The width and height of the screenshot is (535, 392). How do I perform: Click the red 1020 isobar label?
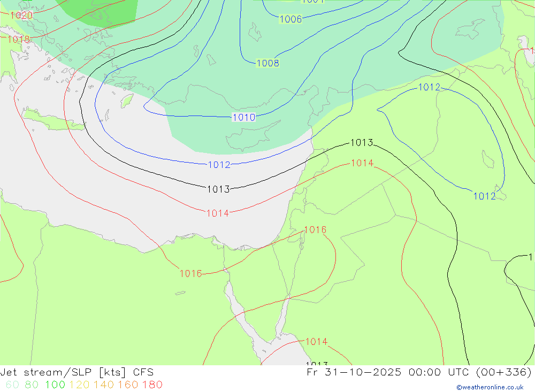click(21, 16)
